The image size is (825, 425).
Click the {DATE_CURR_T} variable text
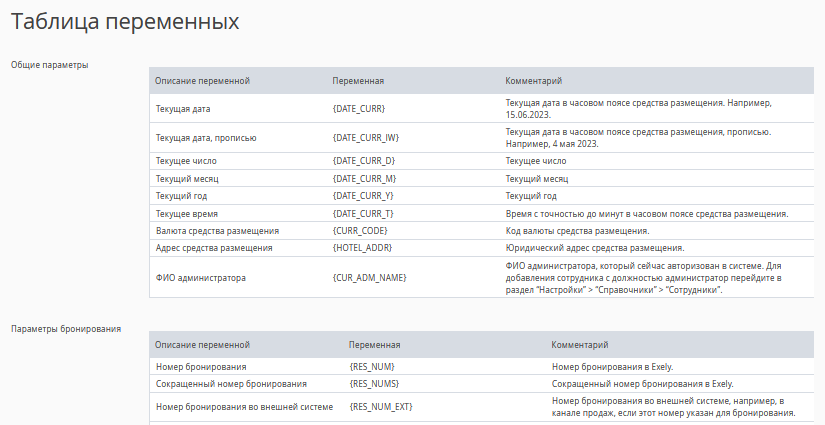coord(363,214)
